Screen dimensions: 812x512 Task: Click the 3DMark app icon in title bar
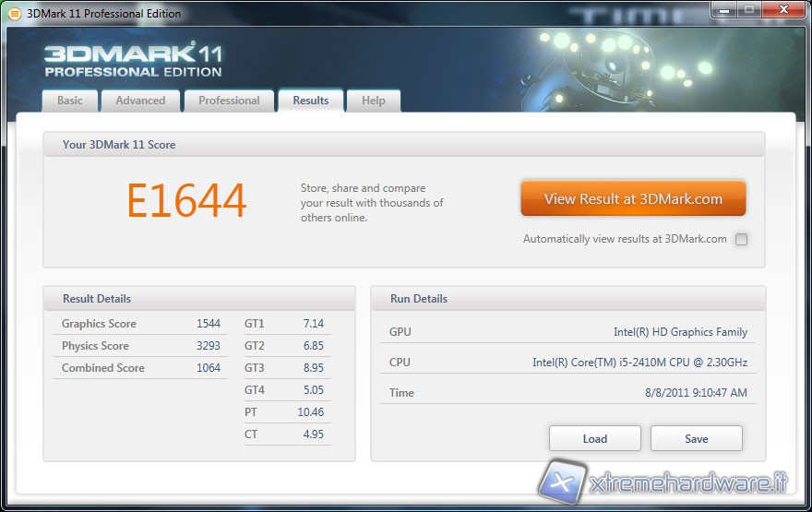(x=15, y=14)
